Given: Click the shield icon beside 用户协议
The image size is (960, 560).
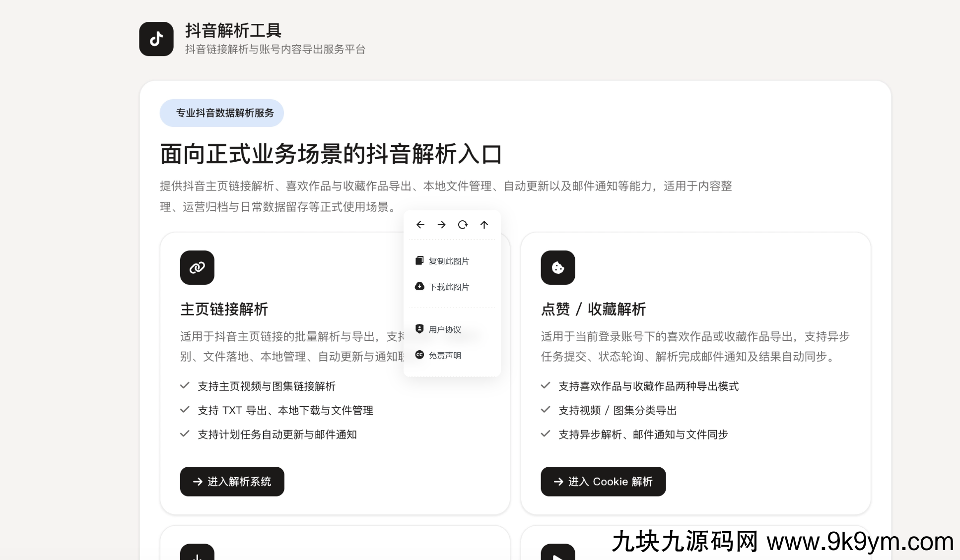Looking at the screenshot, I should point(419,329).
